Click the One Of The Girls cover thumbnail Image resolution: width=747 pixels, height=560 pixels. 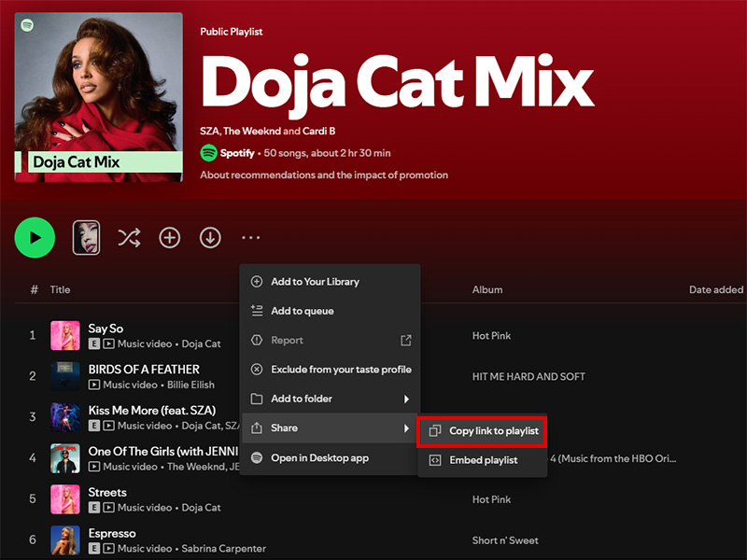(65, 458)
